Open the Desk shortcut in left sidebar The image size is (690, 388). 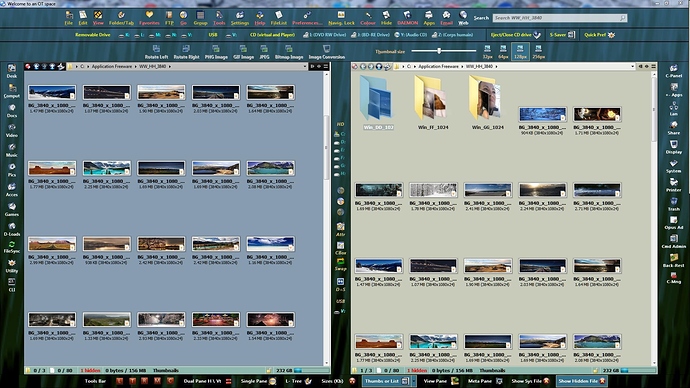point(11,71)
